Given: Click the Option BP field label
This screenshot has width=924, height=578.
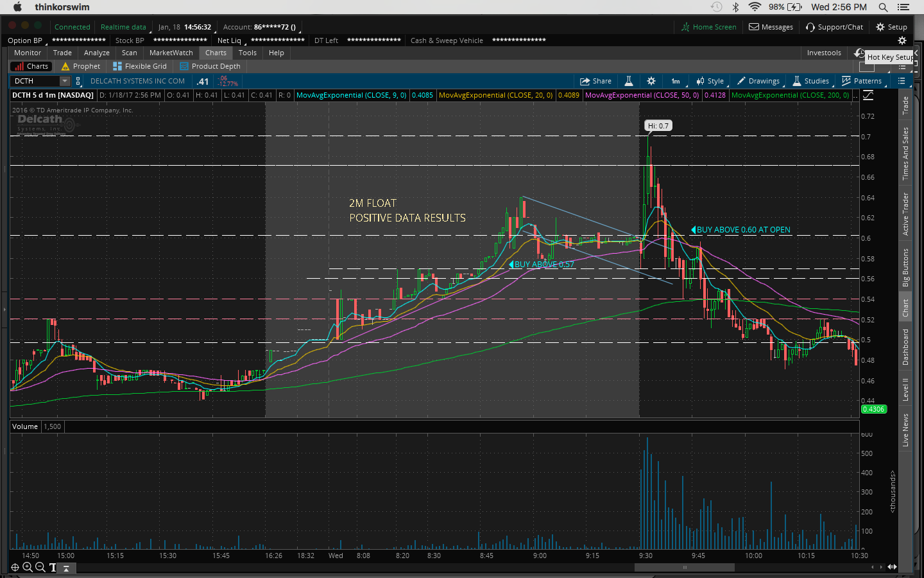Looking at the screenshot, I should (x=25, y=40).
